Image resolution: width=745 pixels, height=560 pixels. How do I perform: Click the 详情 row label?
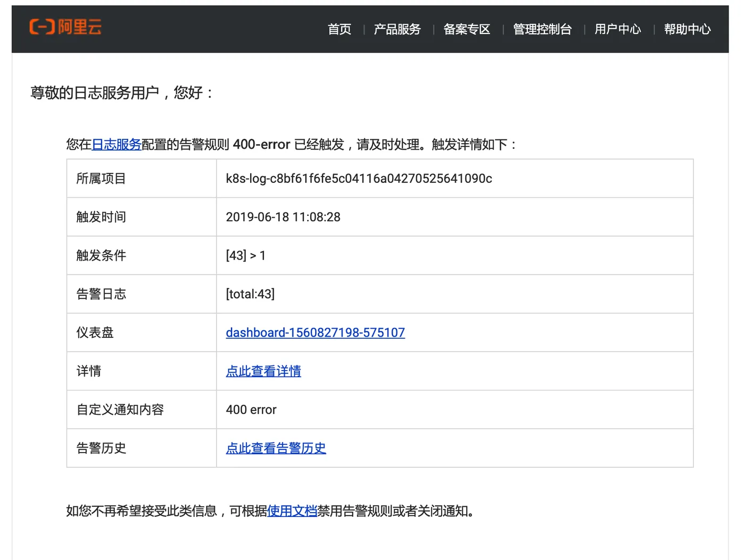[88, 371]
